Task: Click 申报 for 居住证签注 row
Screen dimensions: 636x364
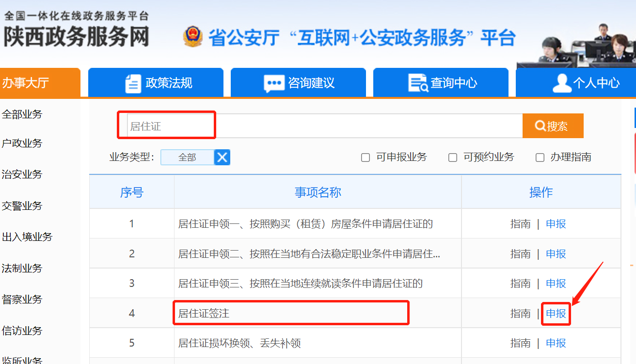Action: click(556, 314)
